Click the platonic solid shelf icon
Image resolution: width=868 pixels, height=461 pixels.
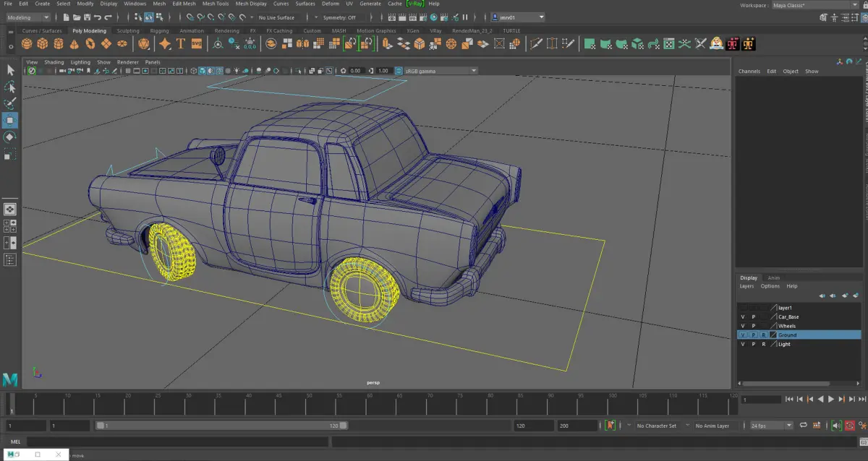pyautogui.click(x=144, y=44)
